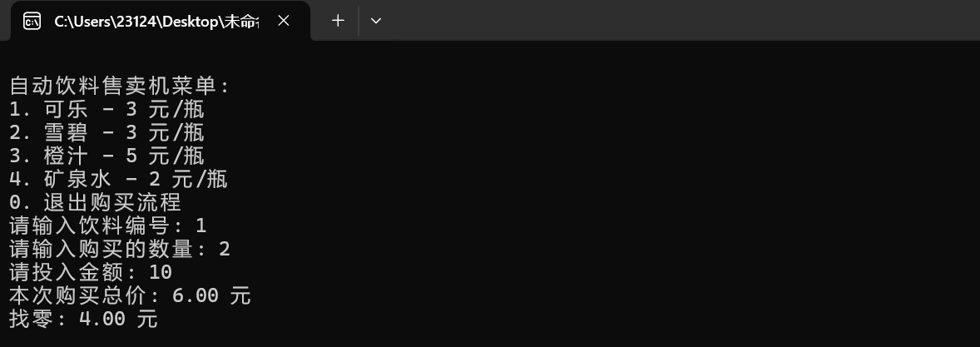Viewport: 980px width, 347px height.
Task: Click the 雪碧 - 3 元/瓶 menu line
Action: [x=106, y=132]
